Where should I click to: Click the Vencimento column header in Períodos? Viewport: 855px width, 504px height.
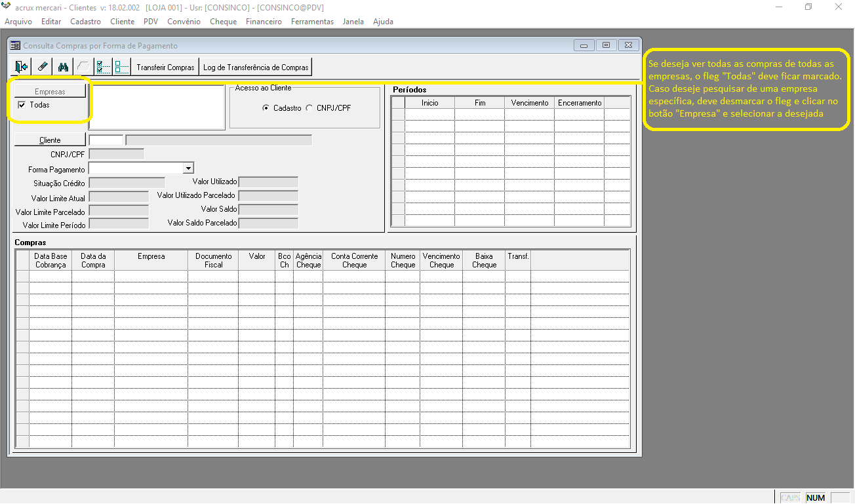click(x=529, y=103)
